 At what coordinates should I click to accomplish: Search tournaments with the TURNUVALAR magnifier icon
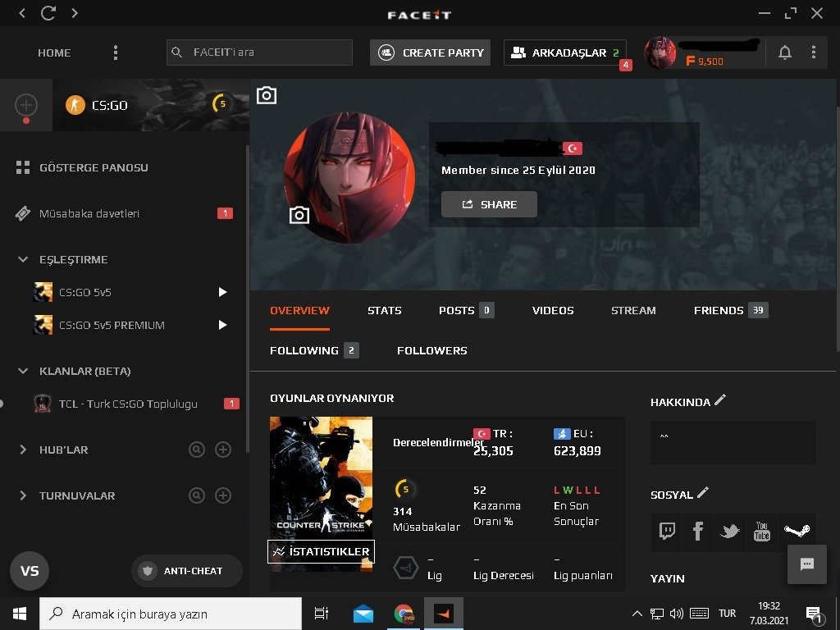click(197, 495)
